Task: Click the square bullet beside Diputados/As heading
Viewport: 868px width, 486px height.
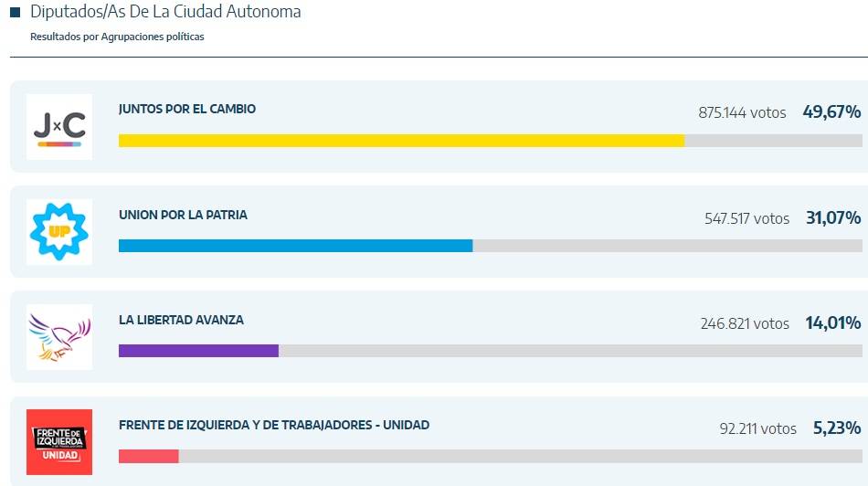Action: click(x=15, y=13)
